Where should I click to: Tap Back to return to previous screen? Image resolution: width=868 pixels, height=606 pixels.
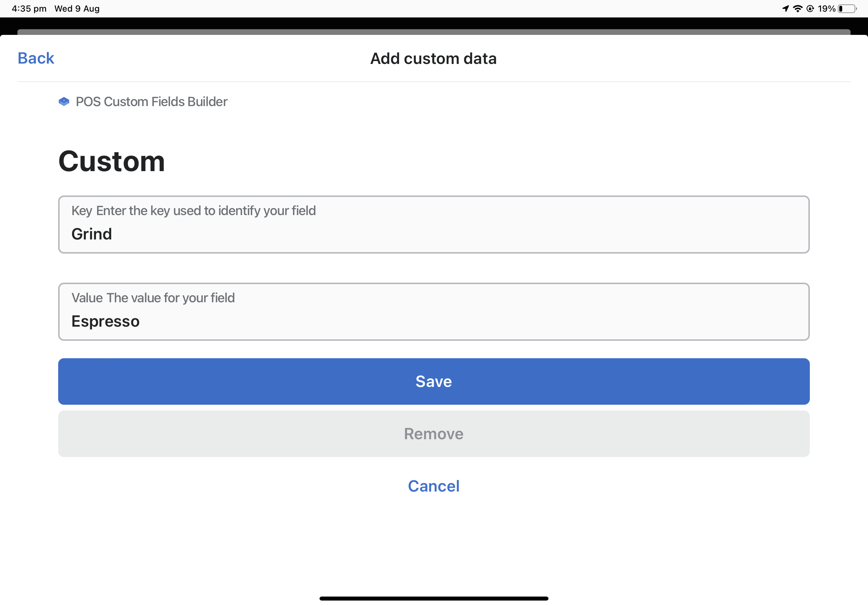pos(35,58)
